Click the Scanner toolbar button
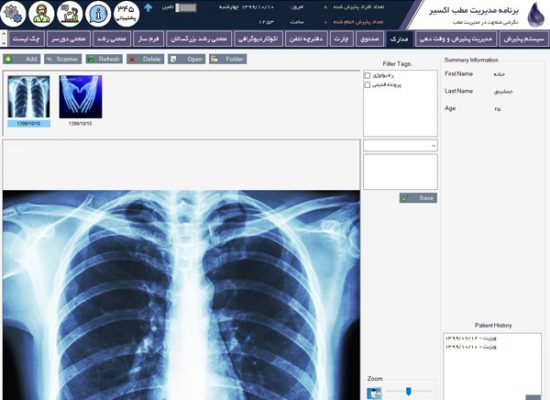The height and width of the screenshot is (400, 550). coord(63,59)
